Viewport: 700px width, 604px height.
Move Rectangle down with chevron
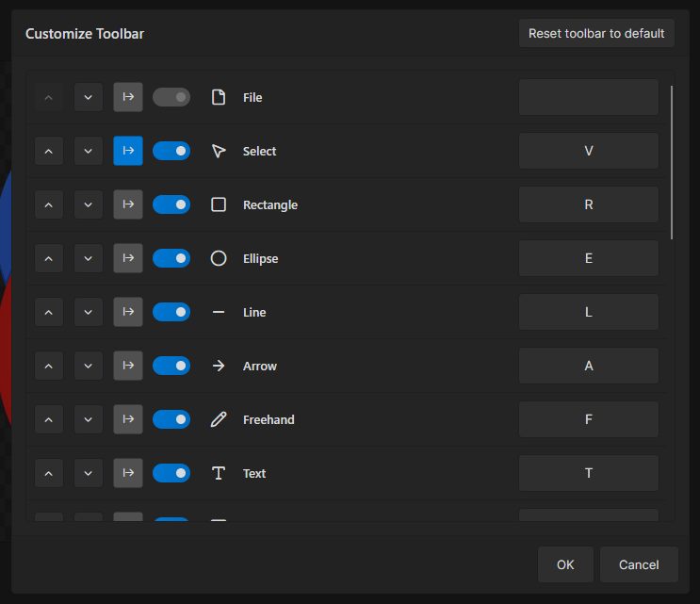(89, 204)
